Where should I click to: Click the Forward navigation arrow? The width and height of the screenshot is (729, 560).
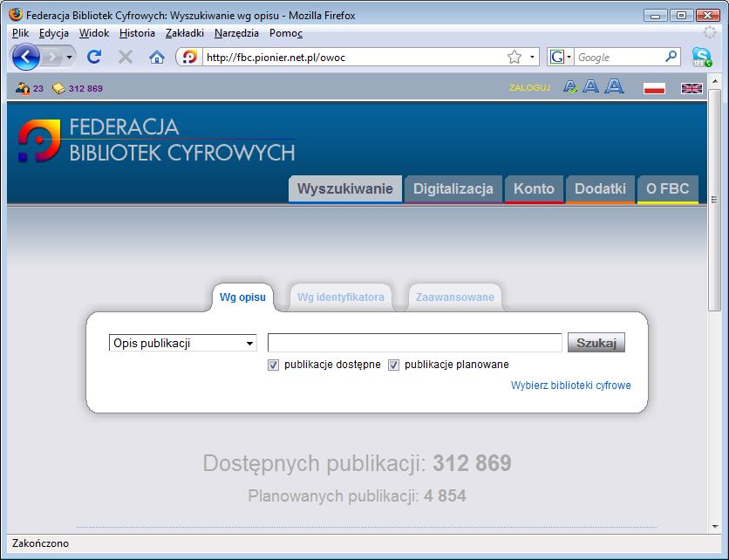51,58
